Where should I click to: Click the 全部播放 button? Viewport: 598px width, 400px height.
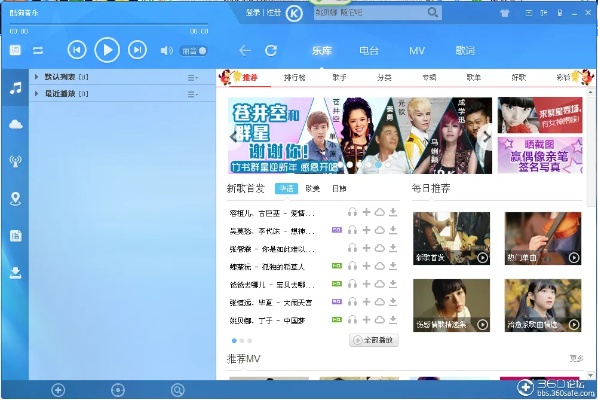click(x=374, y=340)
